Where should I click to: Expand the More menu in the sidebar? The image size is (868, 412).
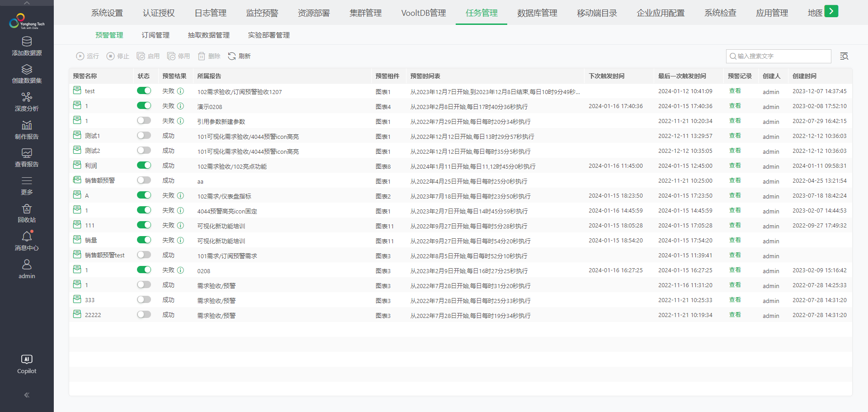[x=27, y=181]
